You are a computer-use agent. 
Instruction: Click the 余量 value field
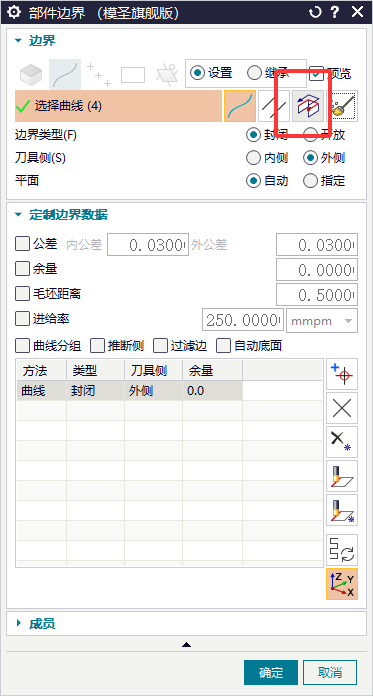point(317,269)
